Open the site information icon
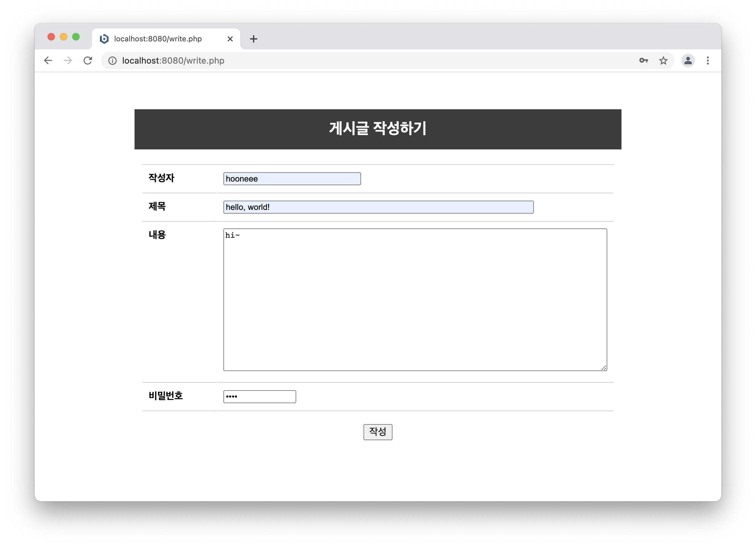 click(x=112, y=61)
